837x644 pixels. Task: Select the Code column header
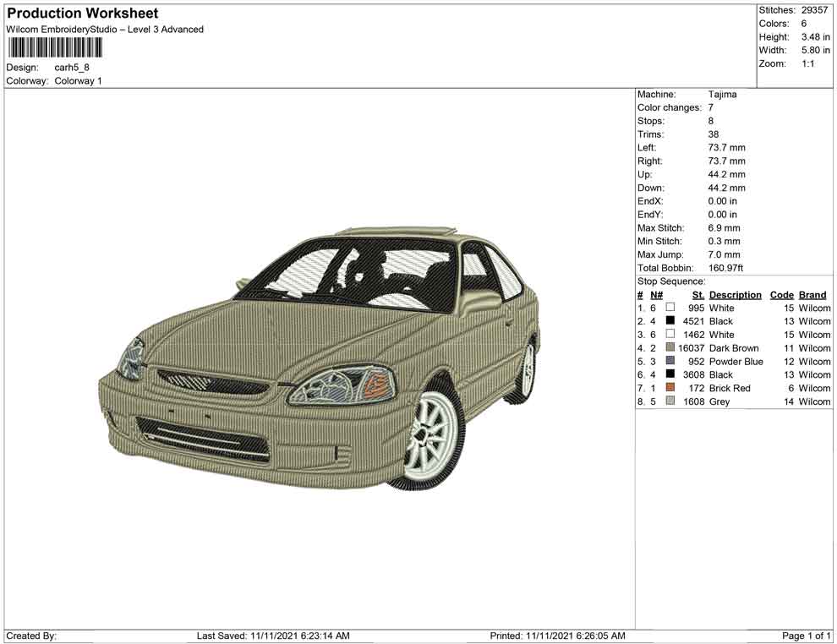pos(782,294)
